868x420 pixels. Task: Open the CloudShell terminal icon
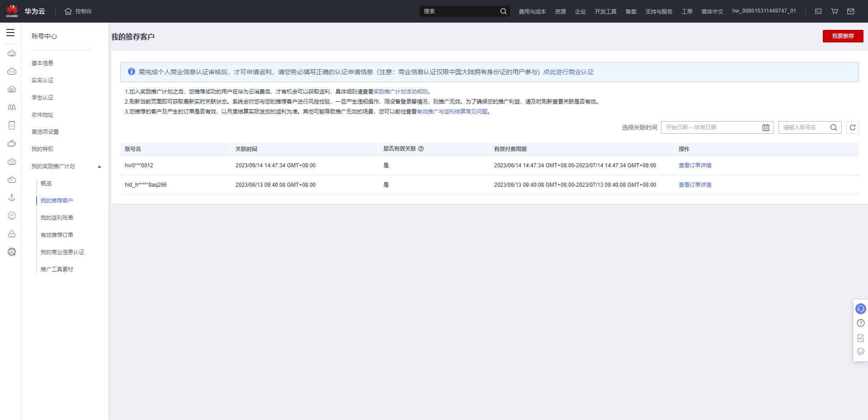click(x=818, y=11)
